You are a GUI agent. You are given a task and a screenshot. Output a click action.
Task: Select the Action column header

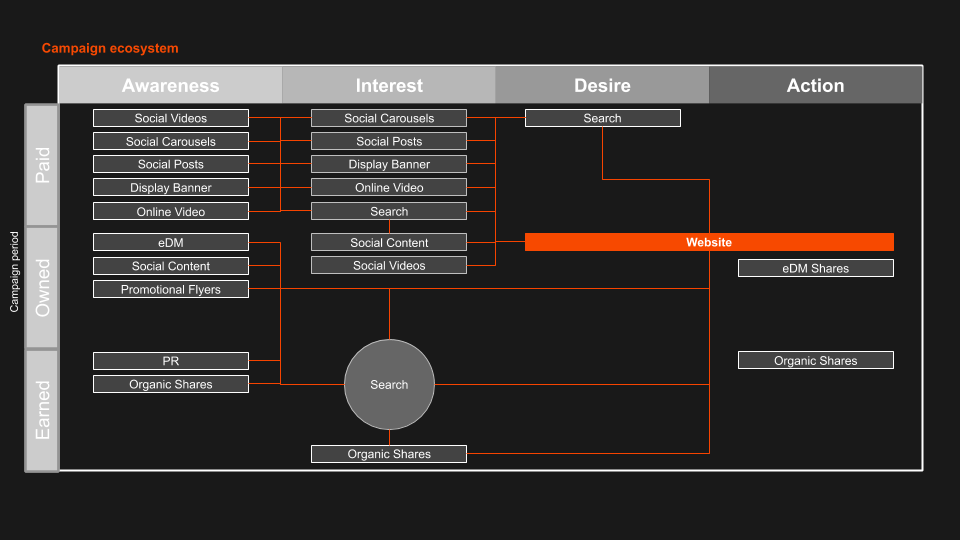pos(816,85)
